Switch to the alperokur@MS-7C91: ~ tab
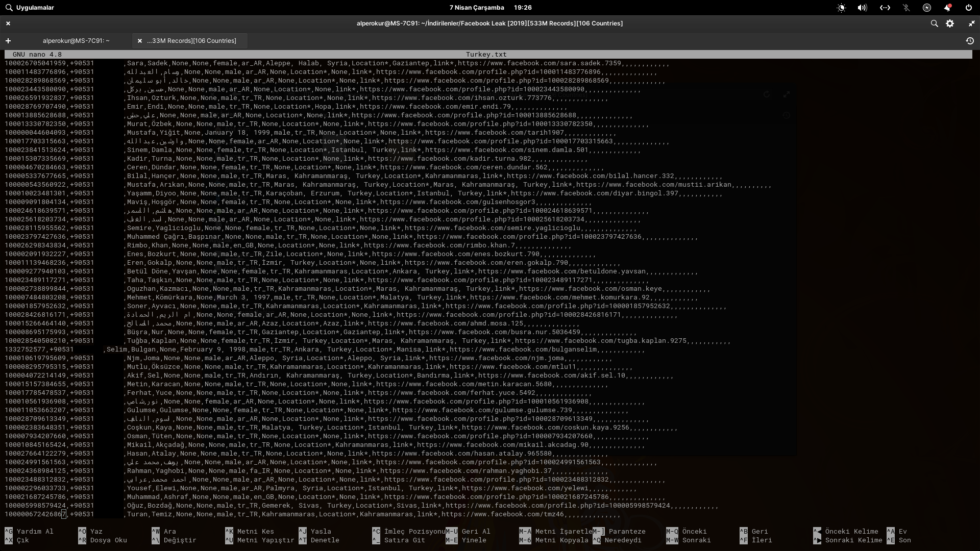 click(76, 41)
